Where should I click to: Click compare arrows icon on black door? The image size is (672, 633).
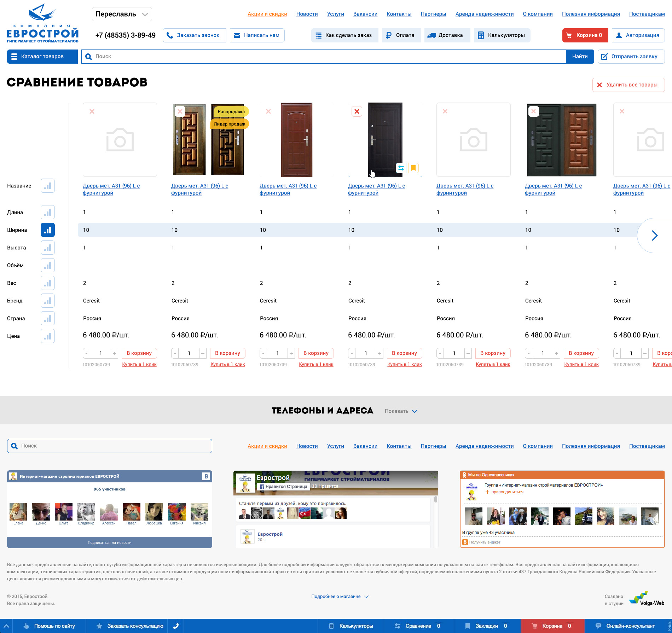[x=401, y=168]
